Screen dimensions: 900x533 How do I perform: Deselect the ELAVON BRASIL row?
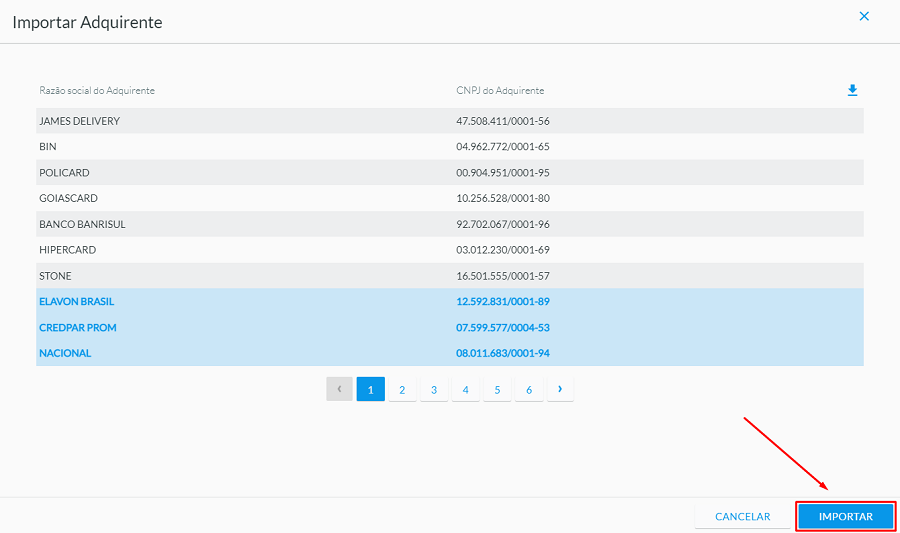pyautogui.click(x=450, y=302)
